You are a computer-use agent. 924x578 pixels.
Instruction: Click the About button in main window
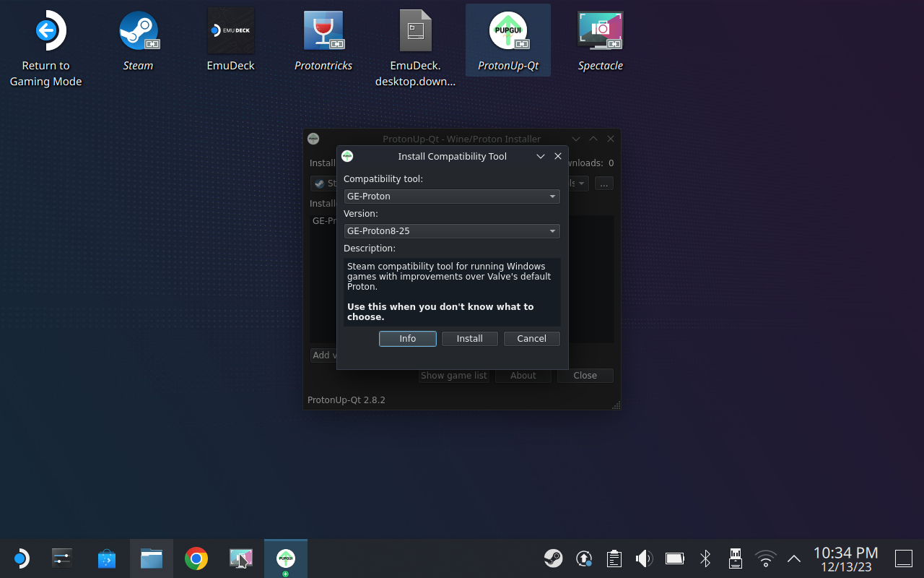(x=523, y=376)
